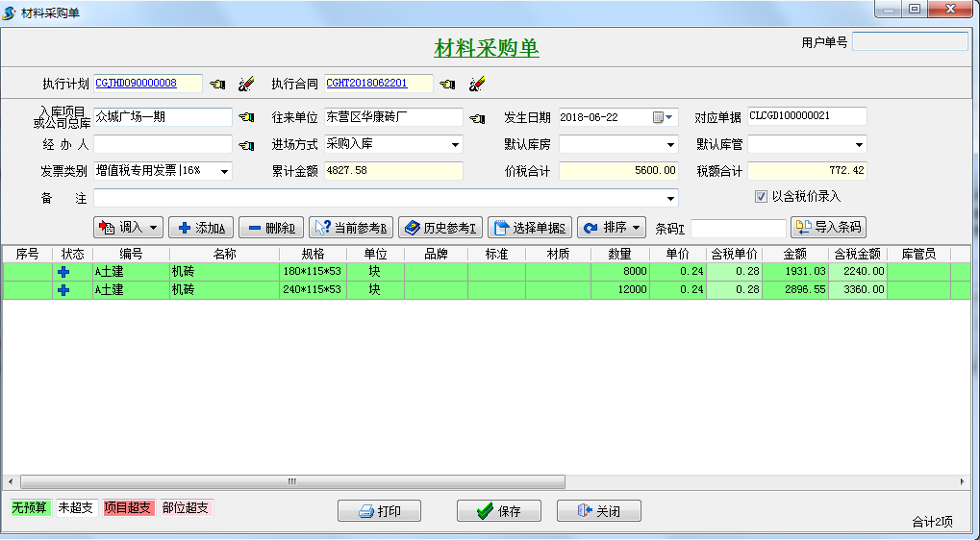This screenshot has height=540, width=980.
Task: Open the 发票类别 dropdown
Action: 224,171
